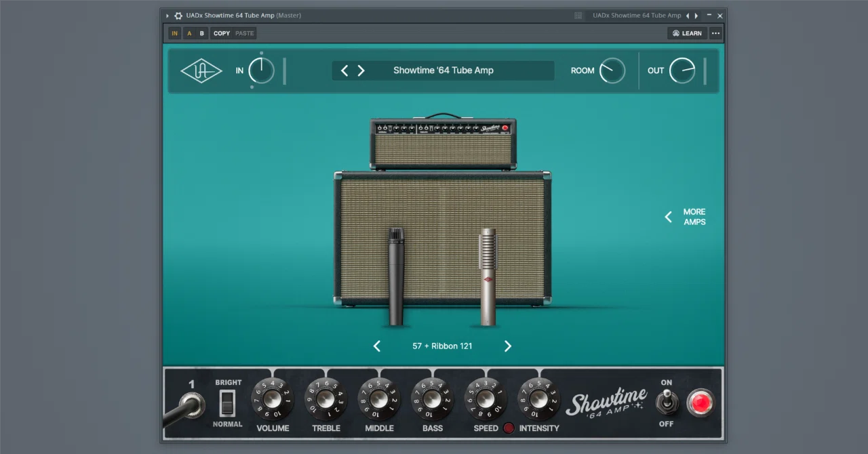Open the three-dot more options menu
This screenshot has width=868, height=454.
(715, 33)
